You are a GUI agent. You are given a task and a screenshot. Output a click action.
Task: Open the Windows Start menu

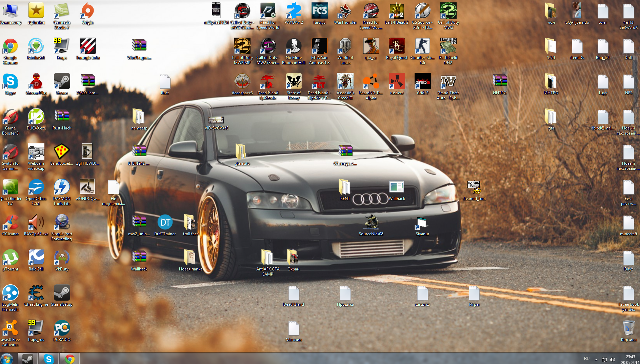coord(7,359)
